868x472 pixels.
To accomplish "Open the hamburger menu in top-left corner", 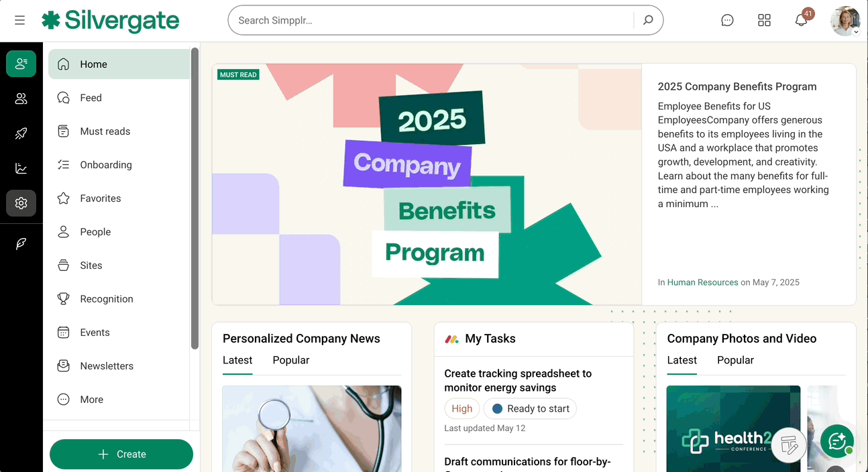I will click(19, 20).
